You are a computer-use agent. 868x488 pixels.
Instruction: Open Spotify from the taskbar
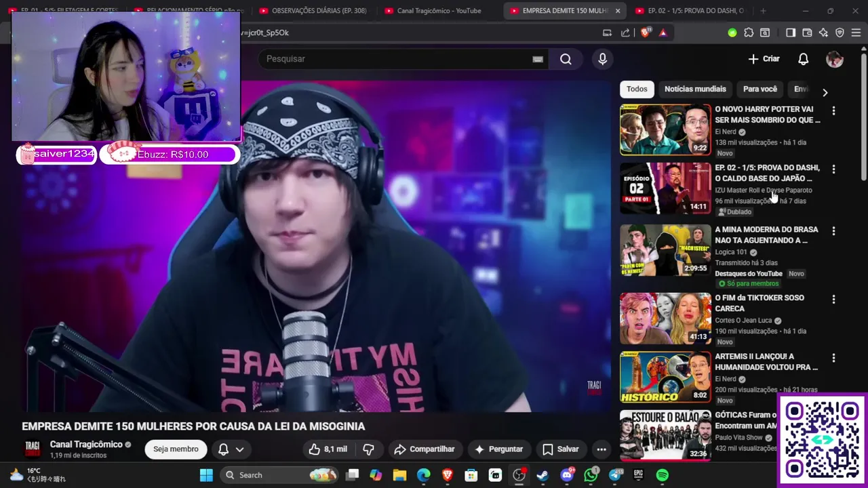(x=663, y=475)
